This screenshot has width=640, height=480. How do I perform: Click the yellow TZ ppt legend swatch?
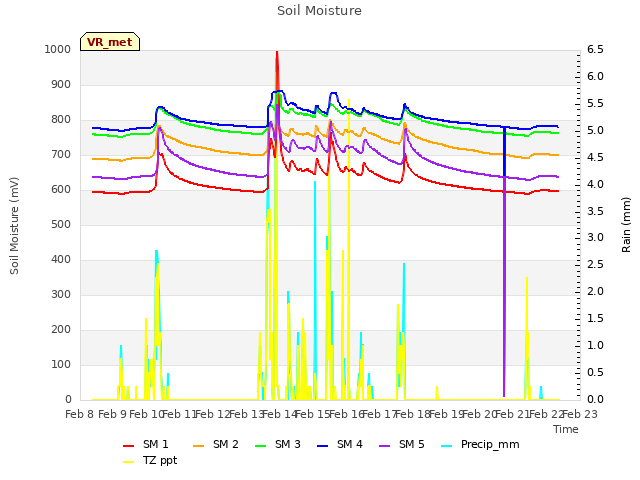129,462
